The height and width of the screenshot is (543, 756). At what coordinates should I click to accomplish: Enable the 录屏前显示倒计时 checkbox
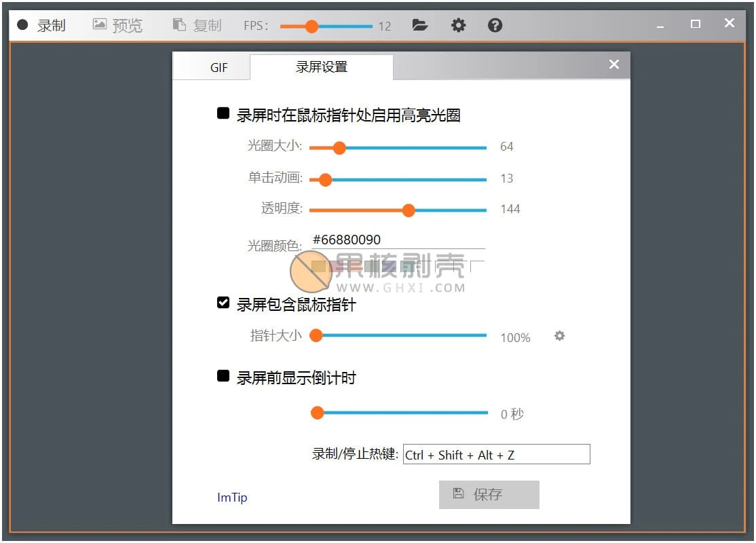click(223, 376)
